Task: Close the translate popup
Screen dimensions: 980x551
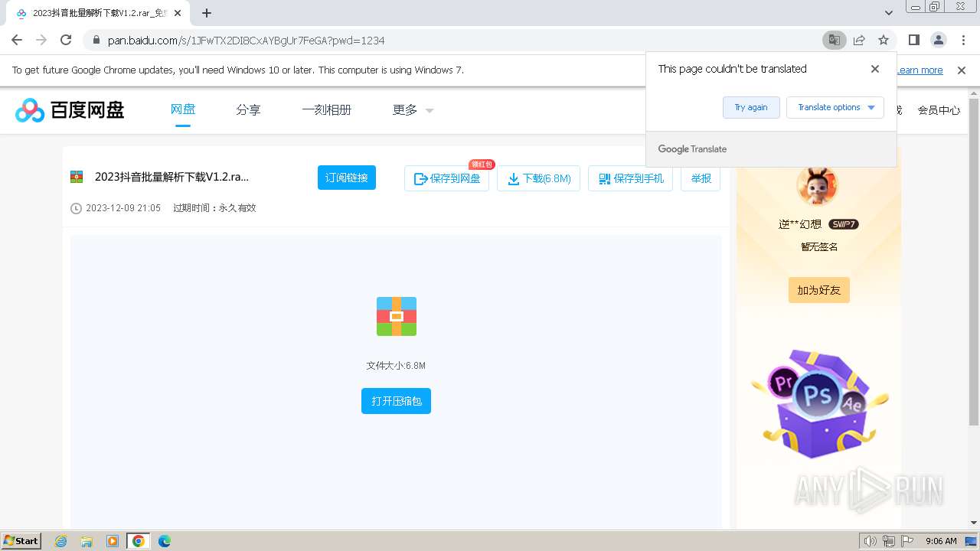Action: click(x=875, y=69)
